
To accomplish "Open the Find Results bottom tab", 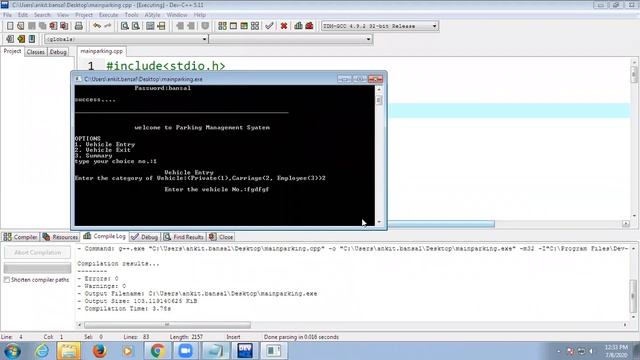I will [184, 237].
